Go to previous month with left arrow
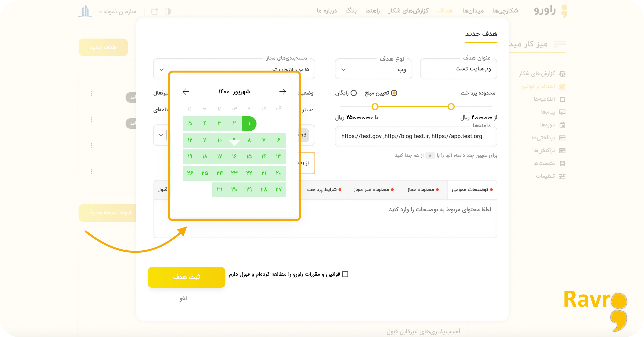This screenshot has width=644, height=337. [x=186, y=92]
